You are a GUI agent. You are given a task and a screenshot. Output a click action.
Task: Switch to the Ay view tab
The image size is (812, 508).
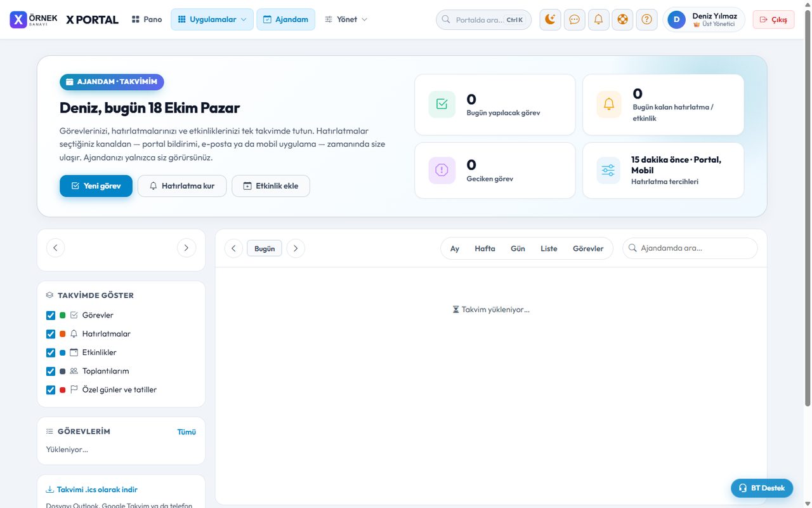click(455, 248)
